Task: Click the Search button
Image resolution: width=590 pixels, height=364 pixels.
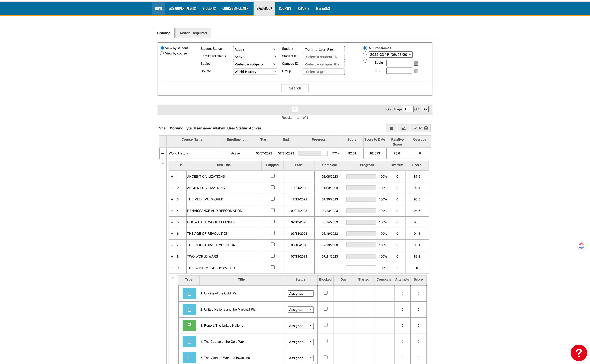Action: click(x=295, y=88)
